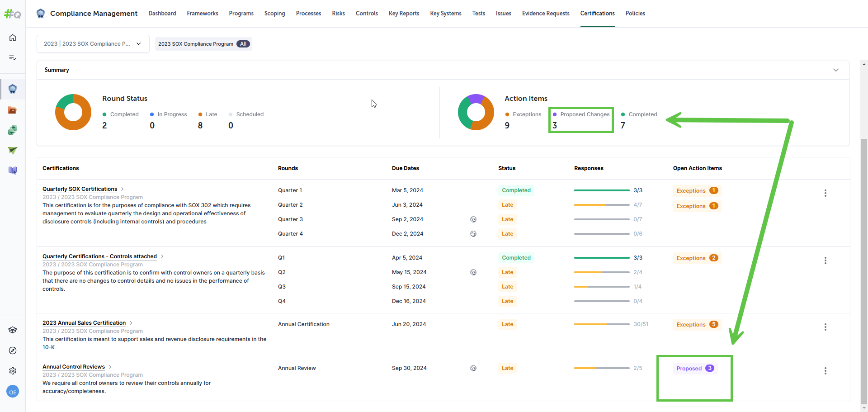
Task: Click the home icon in the left sidebar
Action: (13, 38)
